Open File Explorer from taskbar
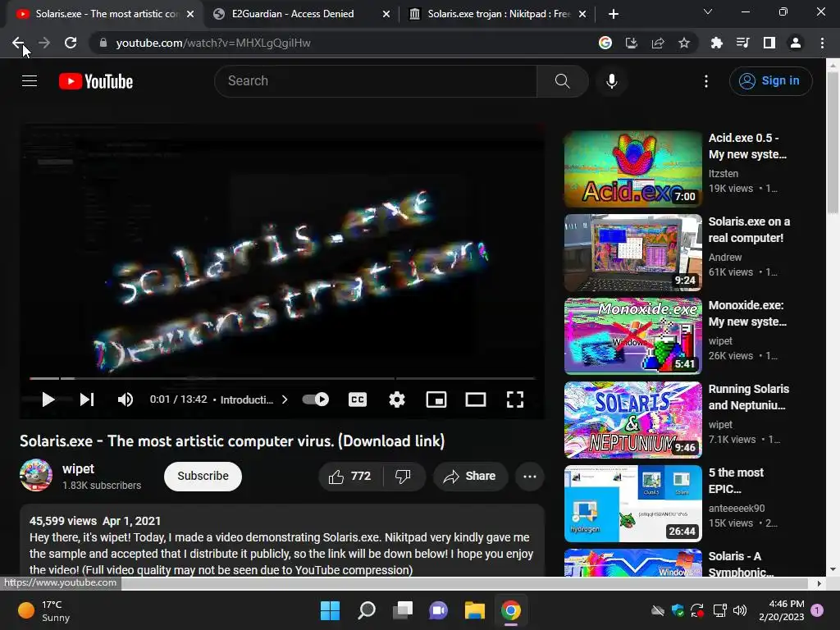Viewport: 840px width, 630px height. click(x=475, y=610)
